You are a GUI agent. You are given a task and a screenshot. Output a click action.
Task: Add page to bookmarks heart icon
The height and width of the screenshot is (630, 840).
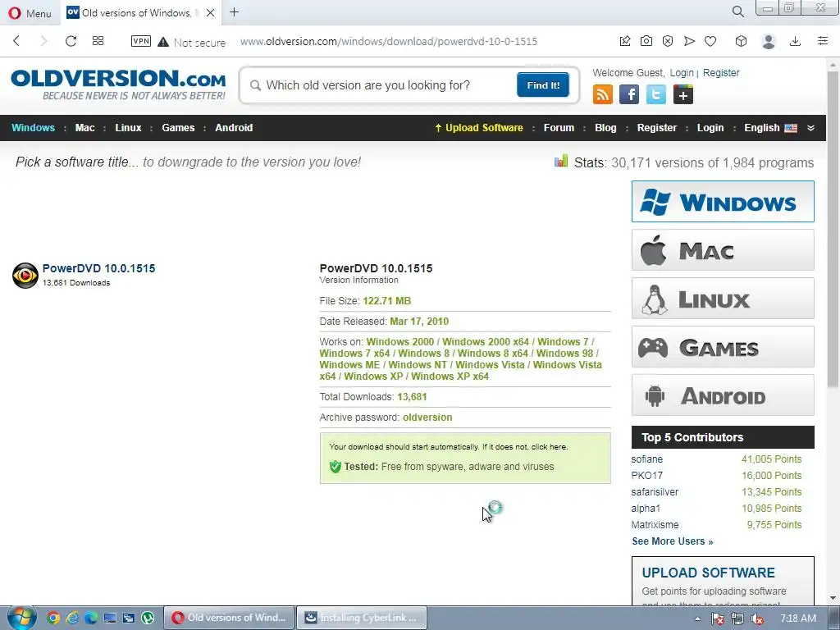pos(710,41)
